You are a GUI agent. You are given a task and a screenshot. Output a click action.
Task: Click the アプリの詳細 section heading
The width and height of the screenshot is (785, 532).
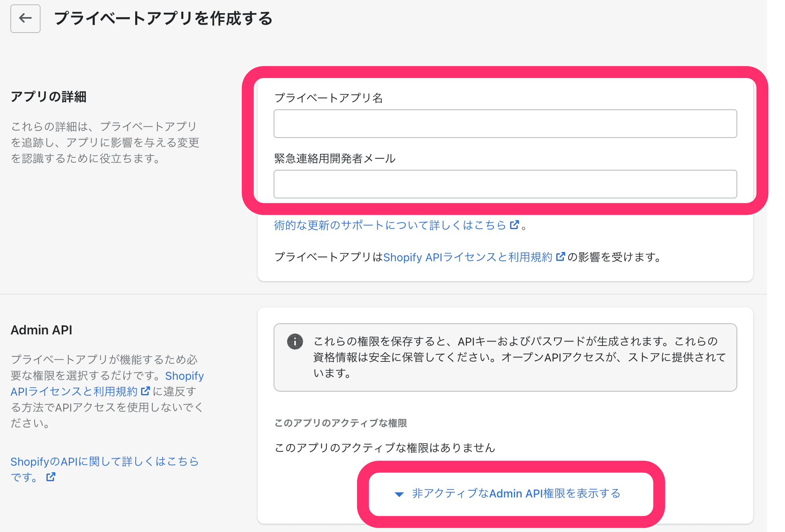click(49, 97)
